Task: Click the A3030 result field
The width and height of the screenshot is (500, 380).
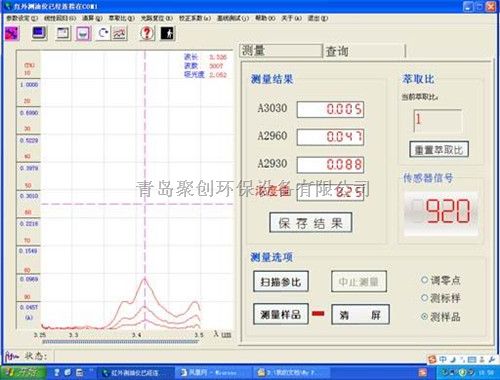Action: 330,109
